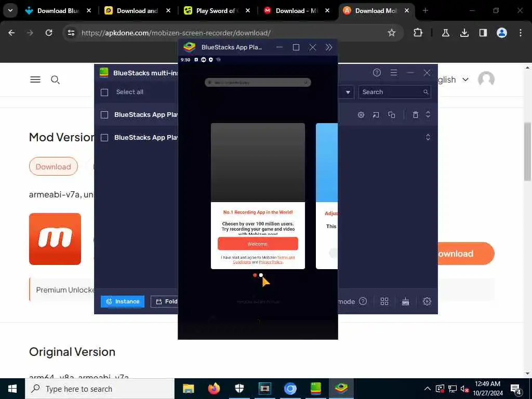View site information icon in address bar

point(71,33)
